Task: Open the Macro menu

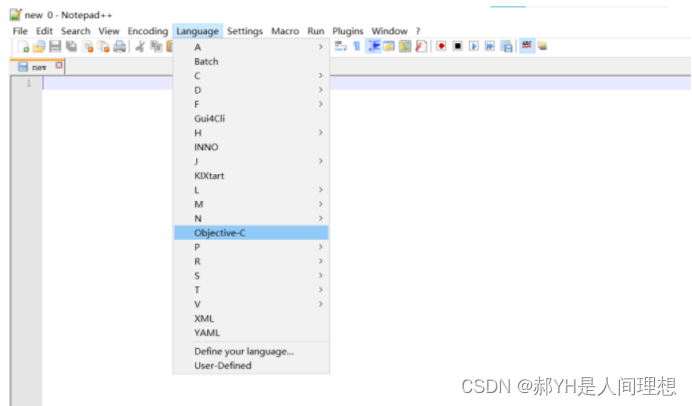Action: 285,31
